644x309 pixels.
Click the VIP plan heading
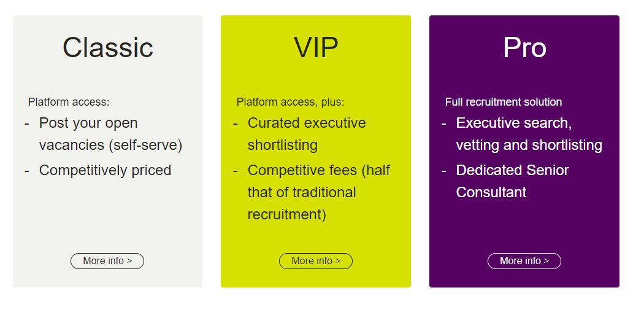316,48
